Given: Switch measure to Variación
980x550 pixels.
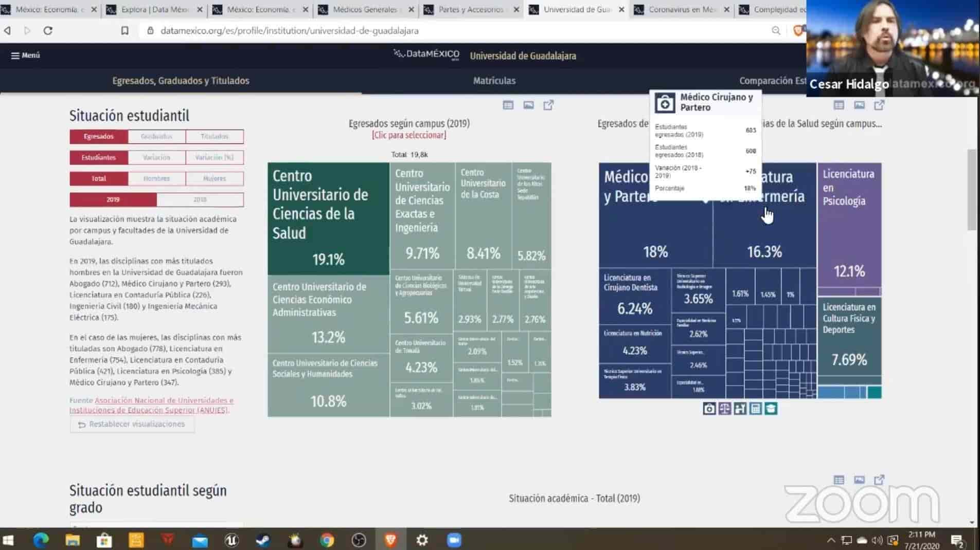Looking at the screenshot, I should point(156,157).
